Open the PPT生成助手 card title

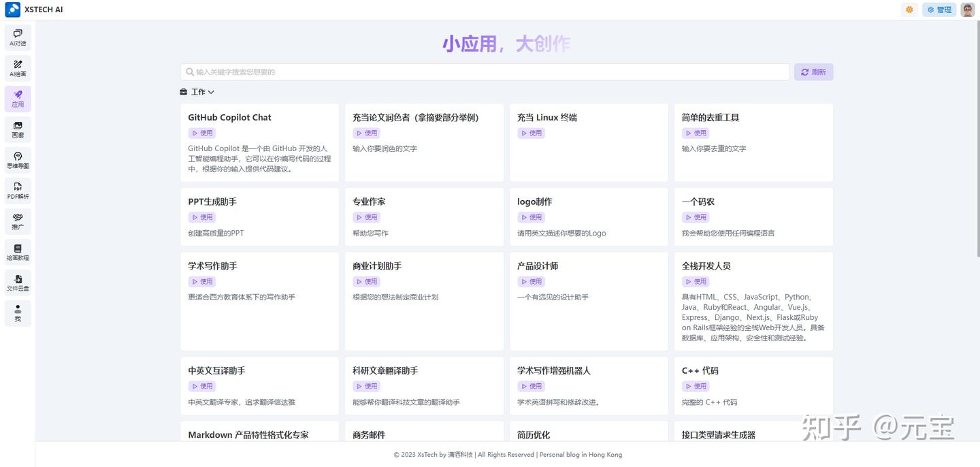212,202
